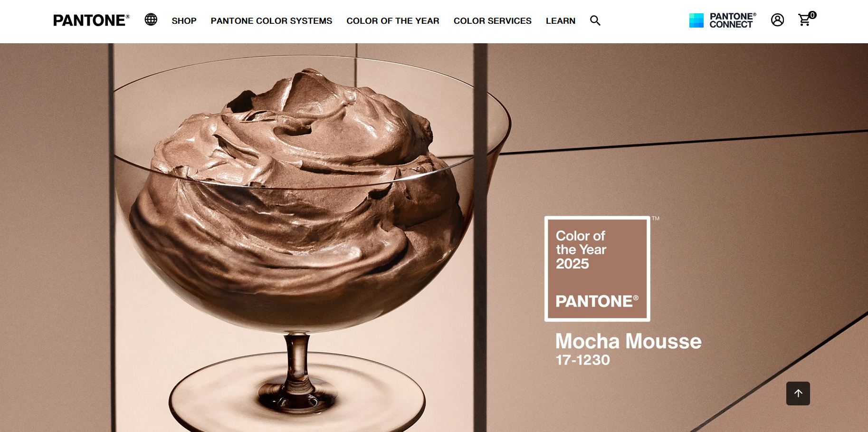Open the shopping cart icon
868x432 pixels.
(804, 20)
